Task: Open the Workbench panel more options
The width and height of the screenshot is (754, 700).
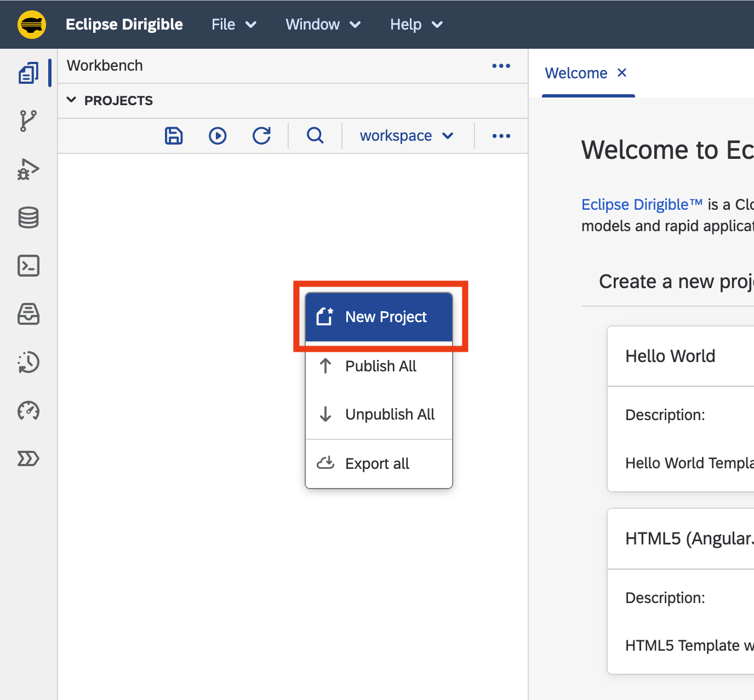Action: pos(501,66)
